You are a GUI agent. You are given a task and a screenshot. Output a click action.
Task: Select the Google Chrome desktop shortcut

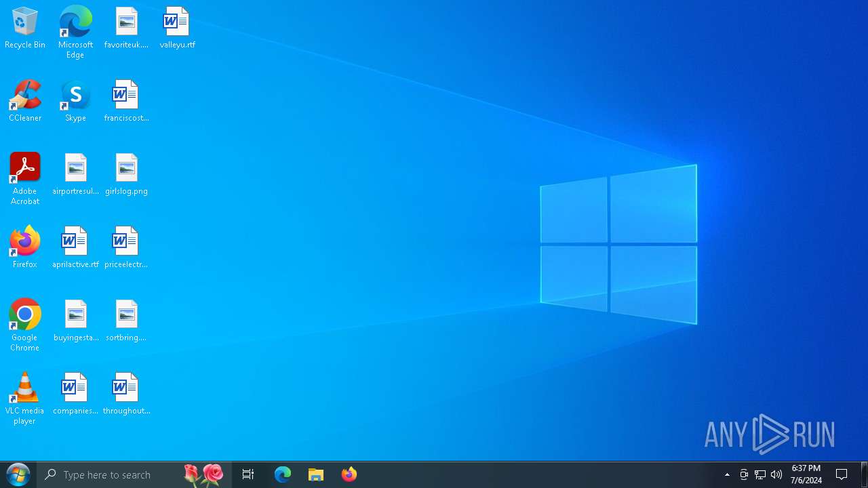(25, 325)
